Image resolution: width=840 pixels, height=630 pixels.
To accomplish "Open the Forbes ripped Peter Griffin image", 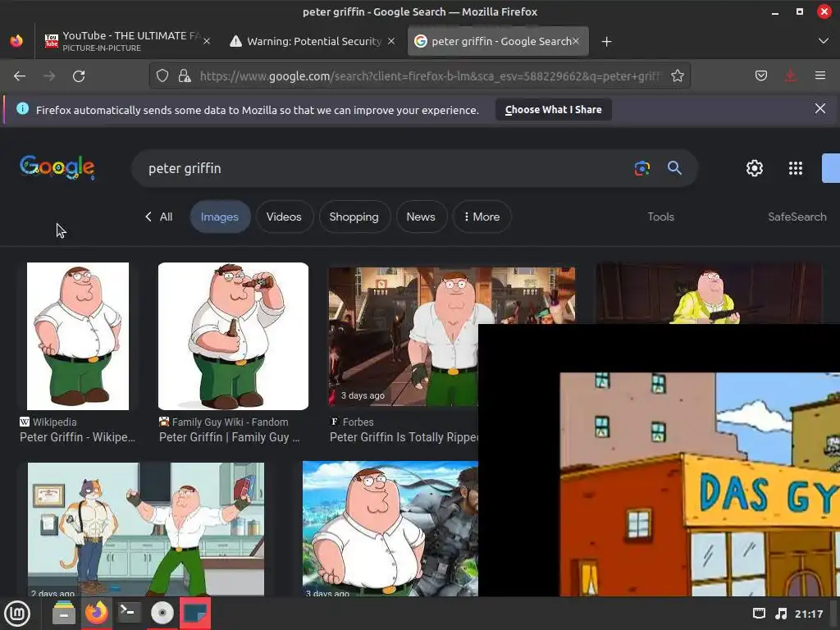I will [403, 336].
